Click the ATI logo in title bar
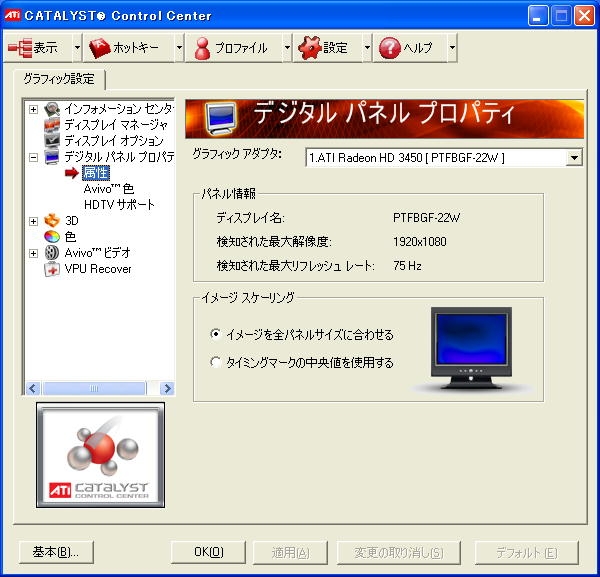Screen dimensions: 600x577 point(12,15)
